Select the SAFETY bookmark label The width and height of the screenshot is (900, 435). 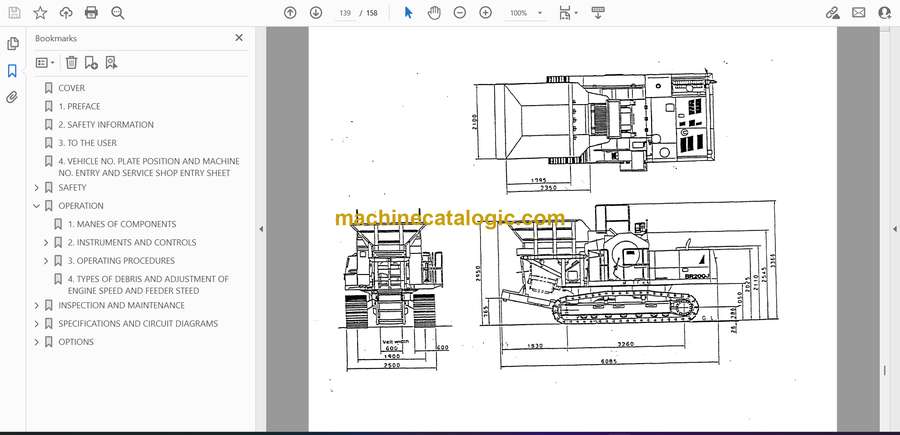(72, 188)
